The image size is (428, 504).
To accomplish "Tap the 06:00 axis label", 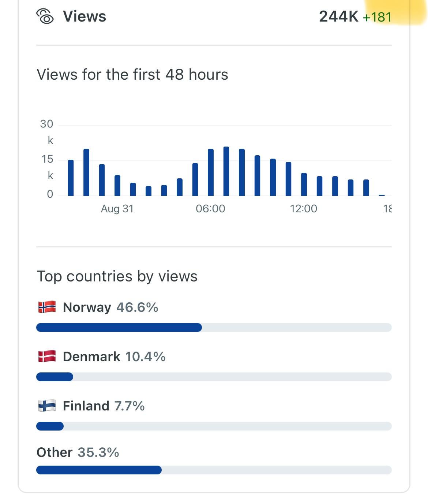I will point(210,209).
